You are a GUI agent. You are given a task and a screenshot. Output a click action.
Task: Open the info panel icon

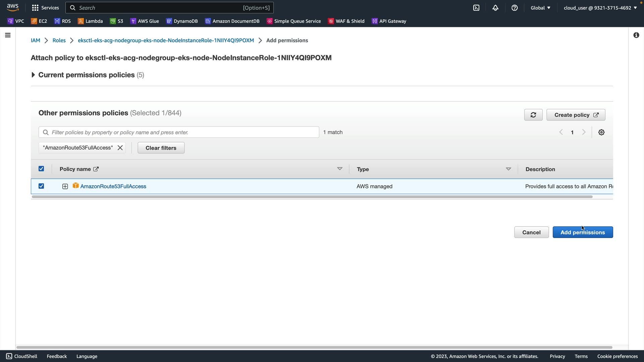pos(636,35)
